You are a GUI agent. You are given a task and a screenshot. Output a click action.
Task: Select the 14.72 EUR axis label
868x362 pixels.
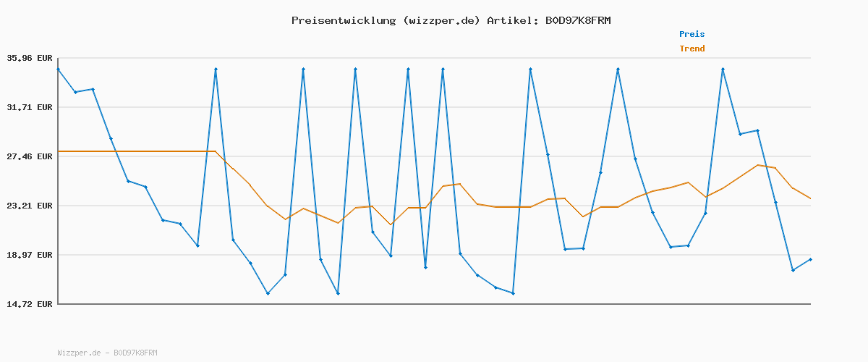point(29,304)
